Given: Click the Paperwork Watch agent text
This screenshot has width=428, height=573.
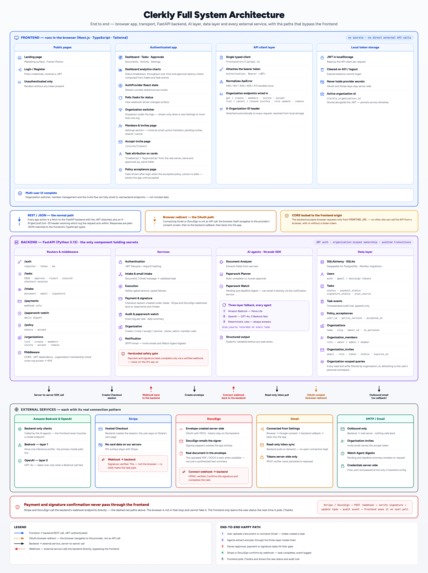Looking at the screenshot, I should (x=238, y=286).
